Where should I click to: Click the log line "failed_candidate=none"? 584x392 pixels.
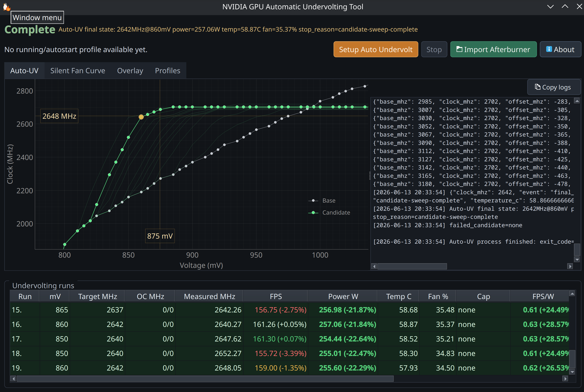pos(447,225)
